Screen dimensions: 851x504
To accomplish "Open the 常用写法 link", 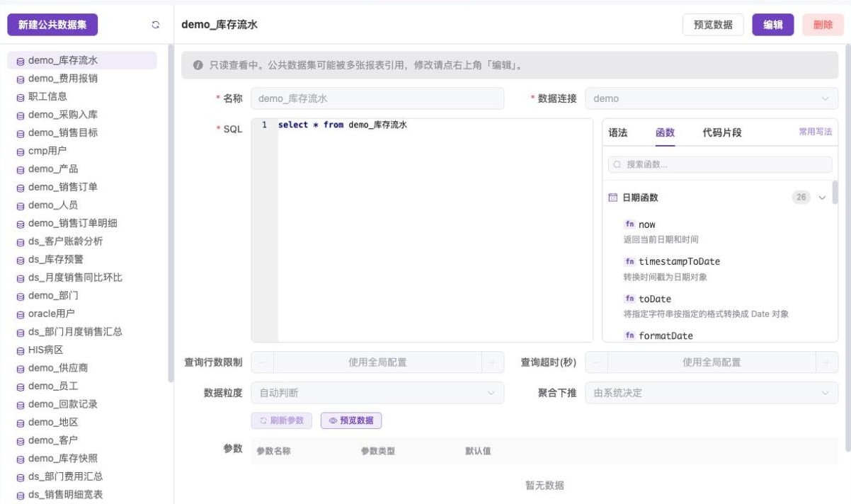I will click(816, 132).
